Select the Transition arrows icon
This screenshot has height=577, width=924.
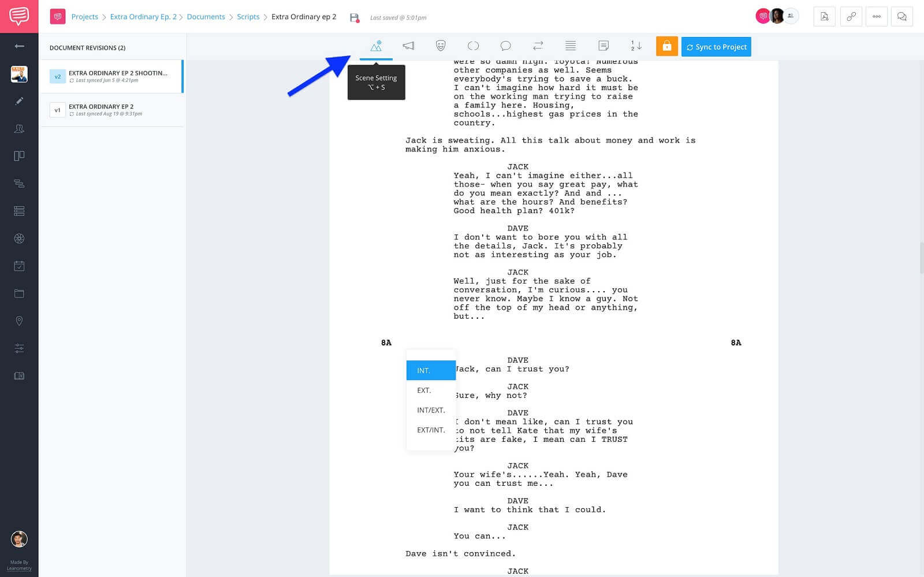coord(538,46)
